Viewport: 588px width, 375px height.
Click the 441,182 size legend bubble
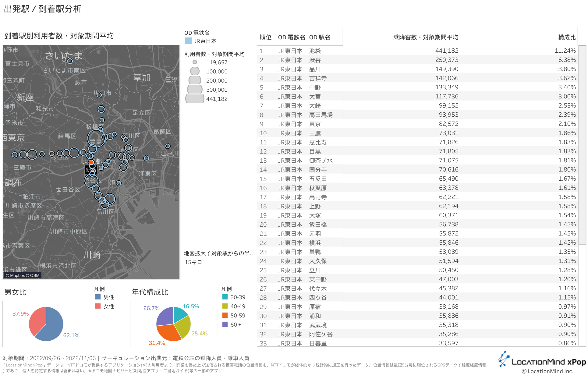pos(195,99)
